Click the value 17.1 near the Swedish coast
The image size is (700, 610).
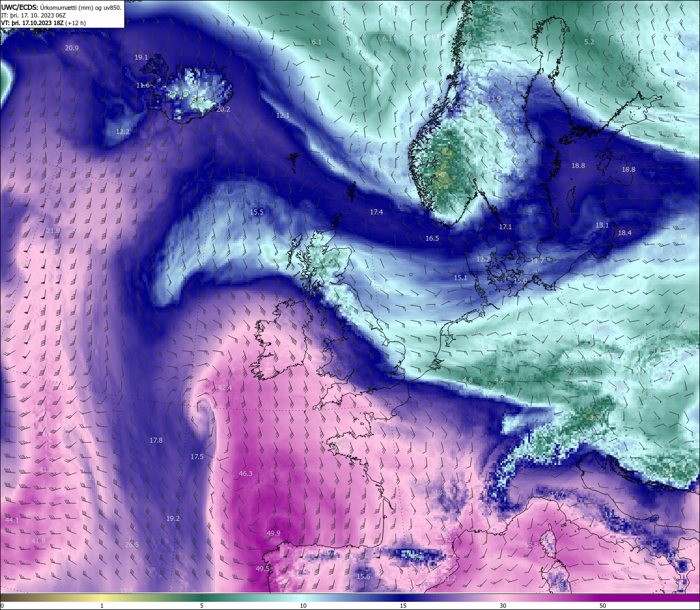click(505, 227)
